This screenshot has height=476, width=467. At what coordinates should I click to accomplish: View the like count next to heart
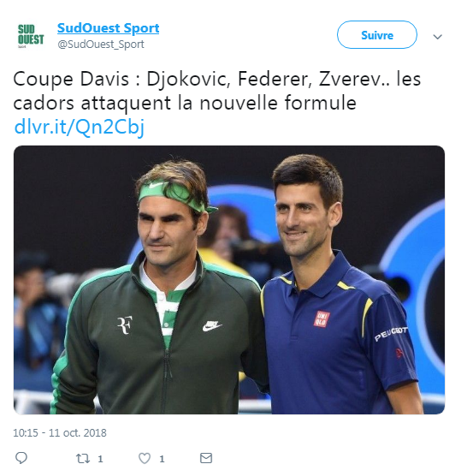tap(162, 459)
